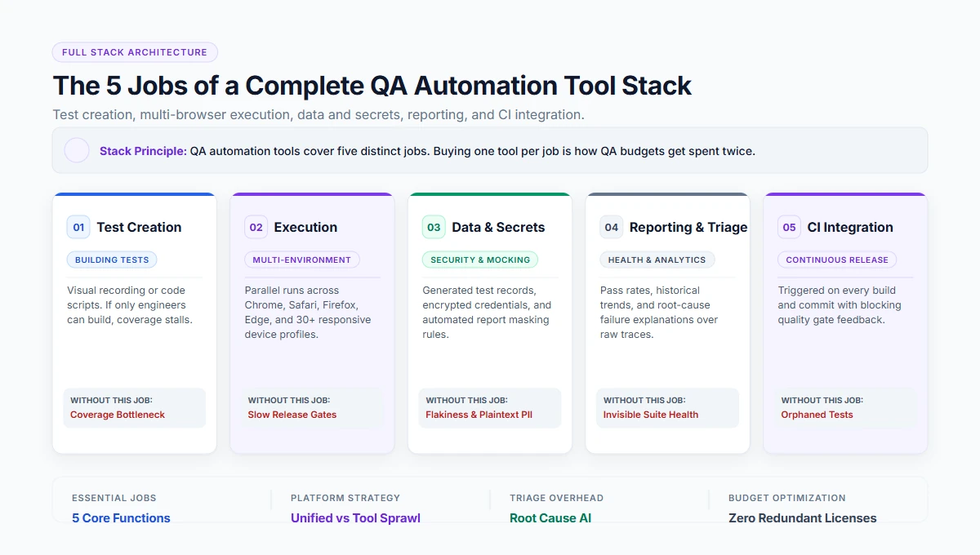Click the Health & Analytics tag
980x555 pixels.
pyautogui.click(x=657, y=260)
